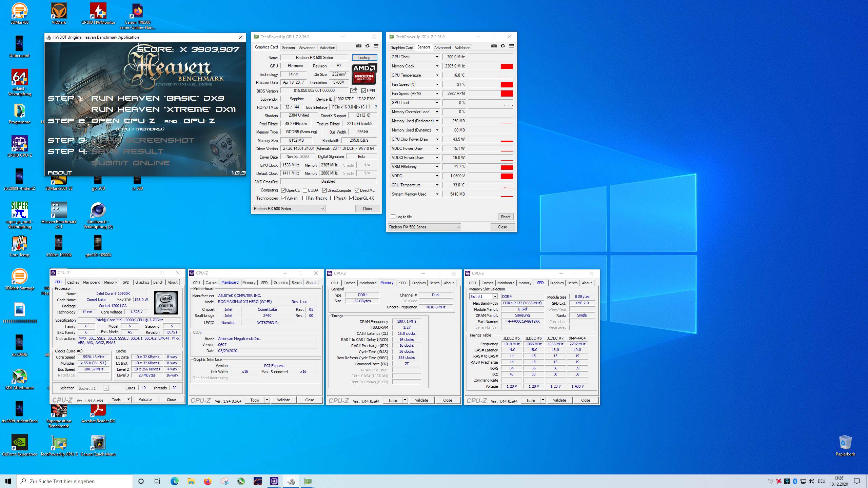Toggle the CUDA checkbox
This screenshot has width=868, height=488.
click(x=305, y=190)
